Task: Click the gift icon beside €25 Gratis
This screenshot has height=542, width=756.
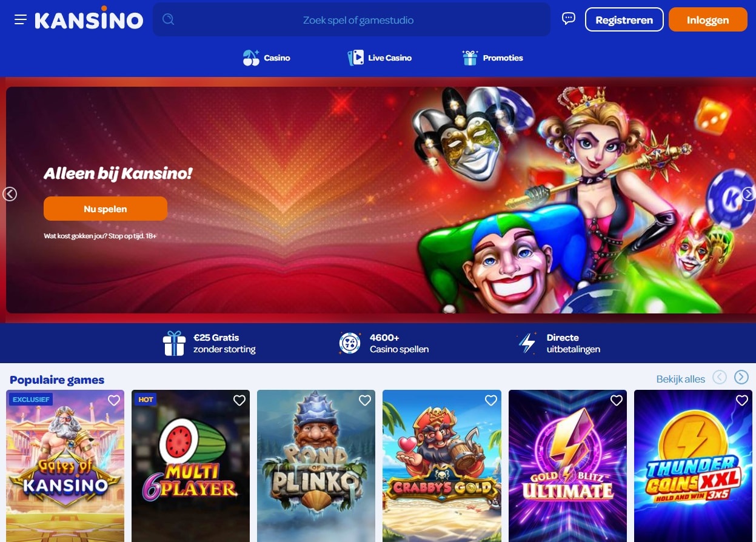Action: (174, 343)
